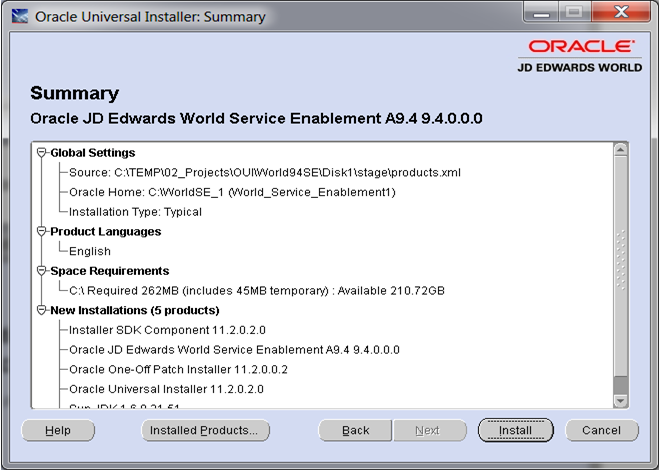Select the C:\ Required 262MB row
Screen dimensions: 660x470
(257, 291)
